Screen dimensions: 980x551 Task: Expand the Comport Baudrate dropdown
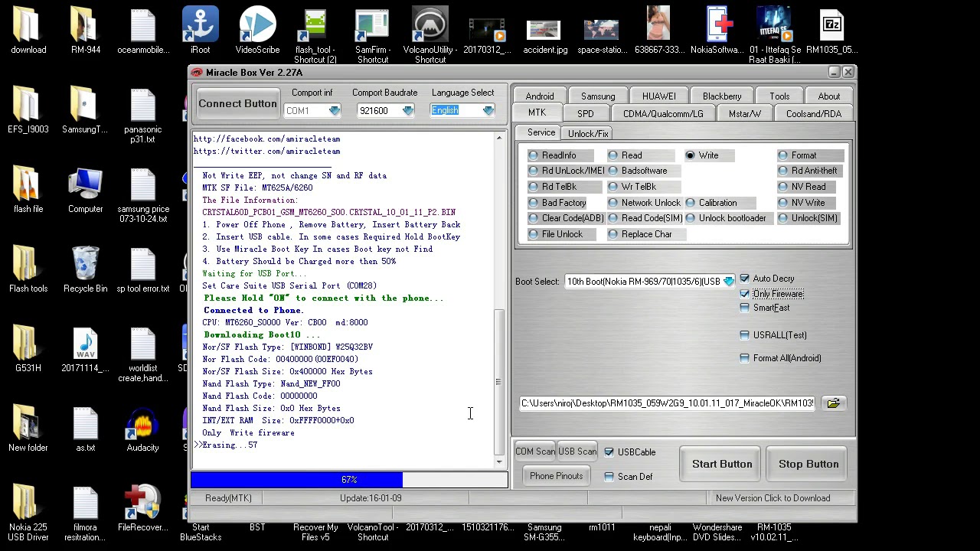click(x=408, y=111)
